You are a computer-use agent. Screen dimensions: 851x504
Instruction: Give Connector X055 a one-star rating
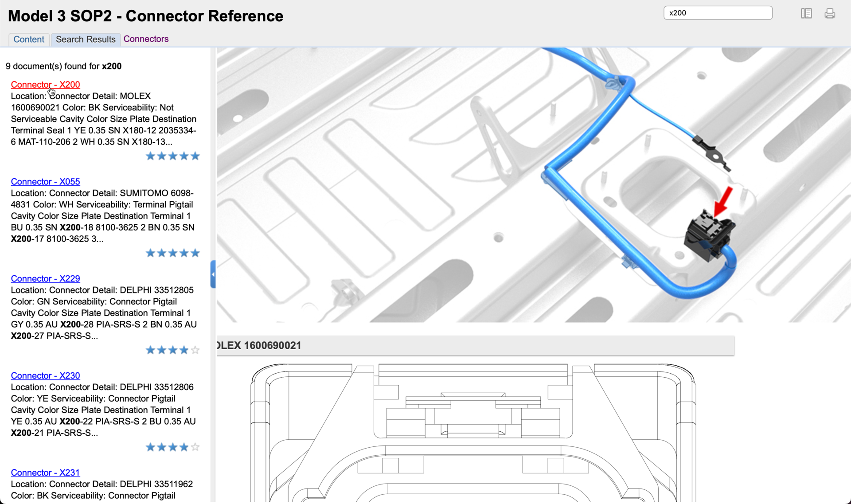[x=150, y=253]
